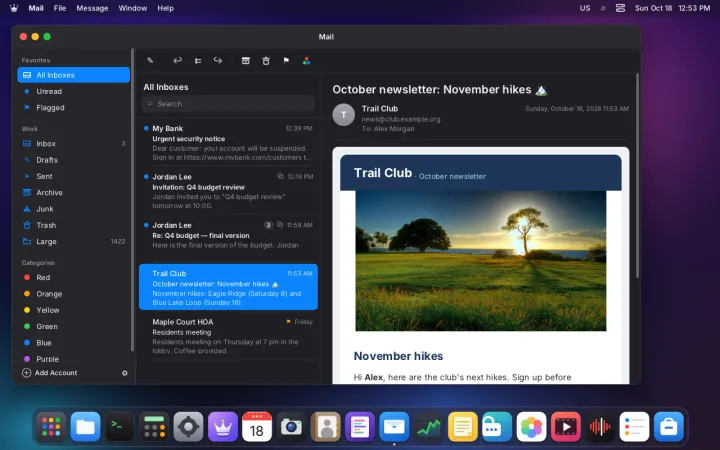Image resolution: width=720 pixels, height=450 pixels.
Task: Open Calculator from the dock
Action: coord(154,427)
